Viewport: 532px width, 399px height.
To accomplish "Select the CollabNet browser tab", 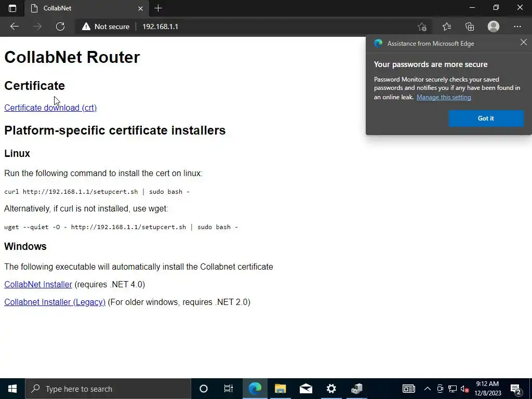I will click(87, 8).
